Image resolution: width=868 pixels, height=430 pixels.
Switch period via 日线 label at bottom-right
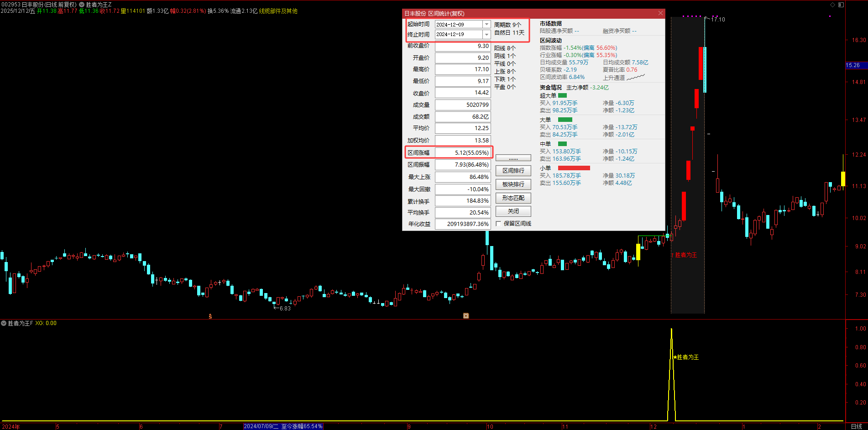856,426
